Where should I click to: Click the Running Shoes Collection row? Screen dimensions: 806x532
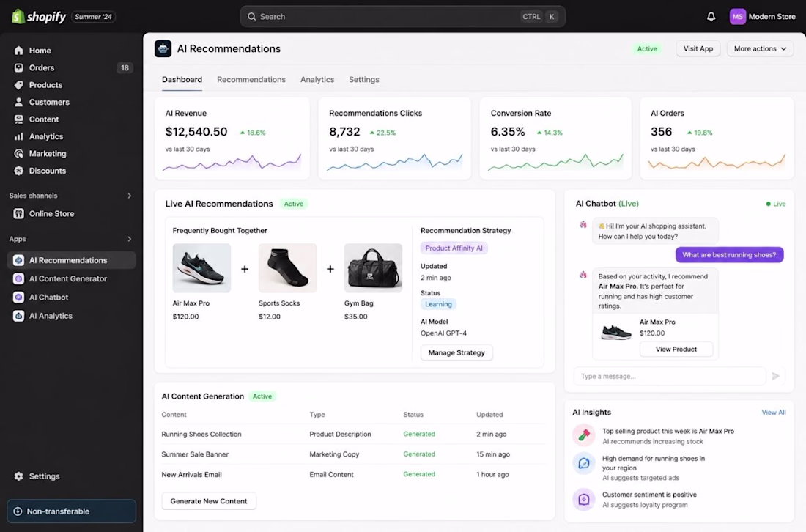pyautogui.click(x=354, y=435)
